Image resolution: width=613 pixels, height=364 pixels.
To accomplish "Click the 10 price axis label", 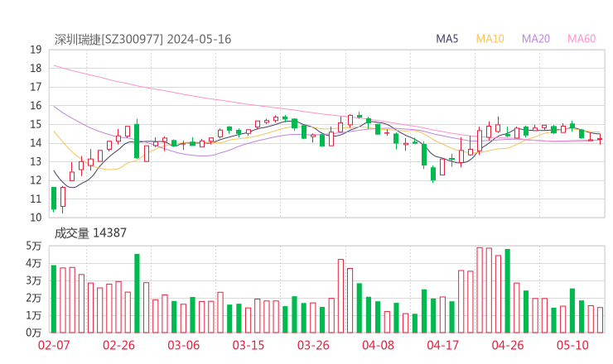I will click(x=36, y=218).
